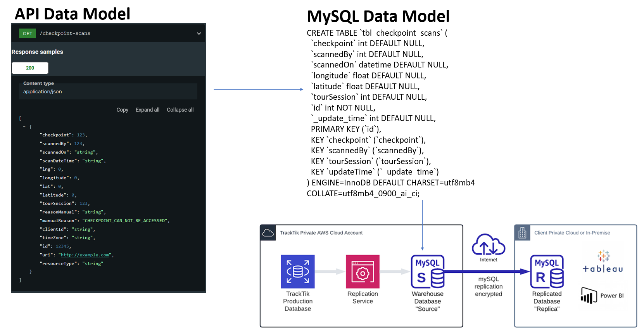Click the /checkpoint-scans endpoint path
This screenshot has width=644, height=334.
pos(65,33)
